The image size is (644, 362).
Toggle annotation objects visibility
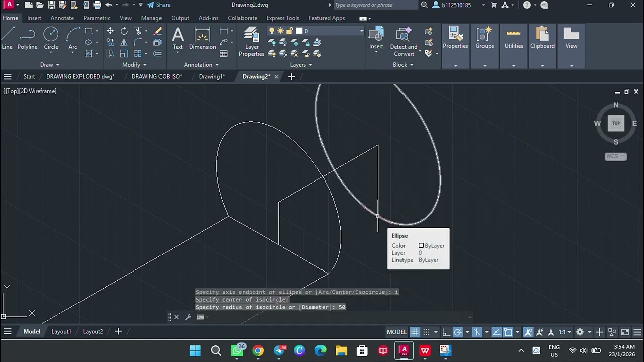click(x=528, y=332)
